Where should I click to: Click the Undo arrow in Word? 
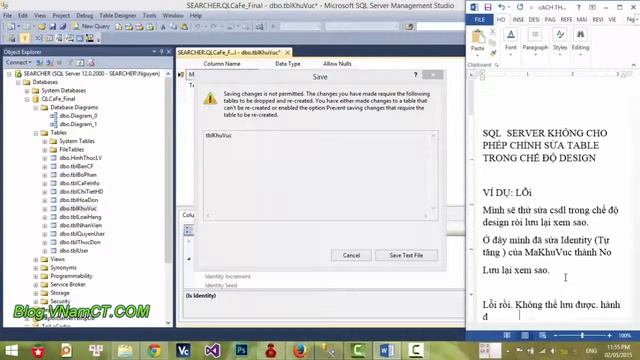click(502, 7)
